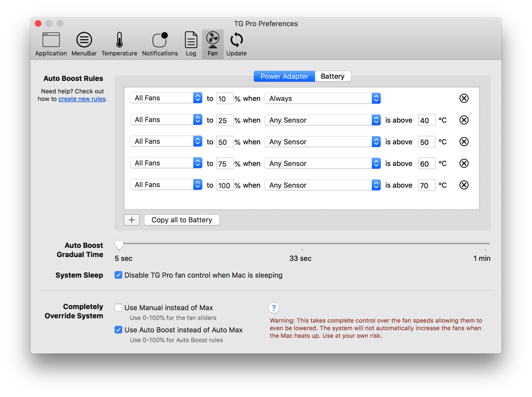This screenshot has width=532, height=397.
Task: Click the temperature field showing 40
Action: point(427,120)
